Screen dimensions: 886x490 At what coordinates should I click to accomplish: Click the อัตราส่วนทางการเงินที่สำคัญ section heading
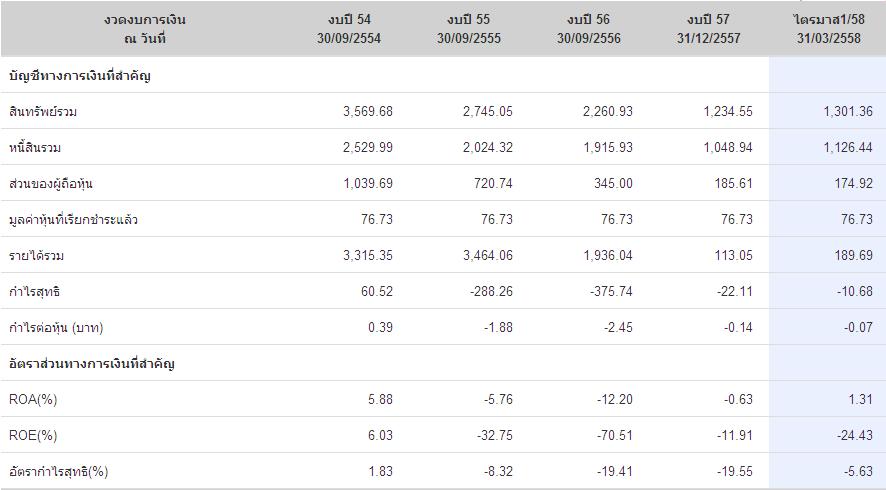(x=91, y=364)
